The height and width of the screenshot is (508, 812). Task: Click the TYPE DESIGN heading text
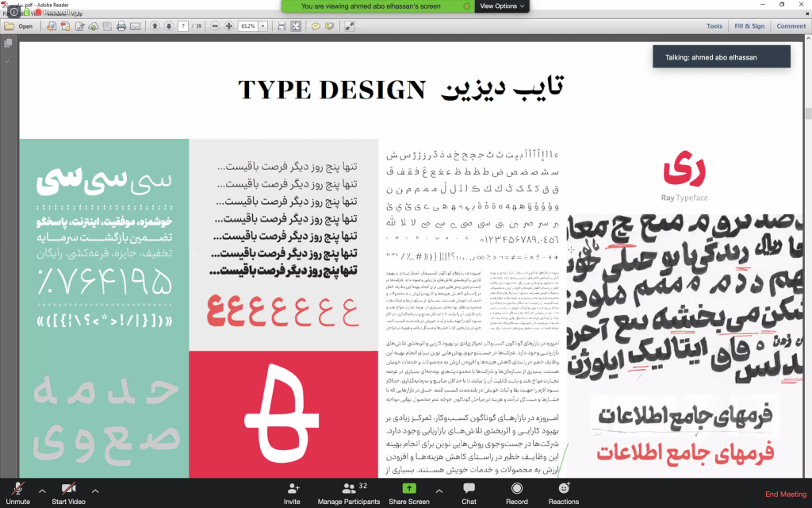coord(331,90)
